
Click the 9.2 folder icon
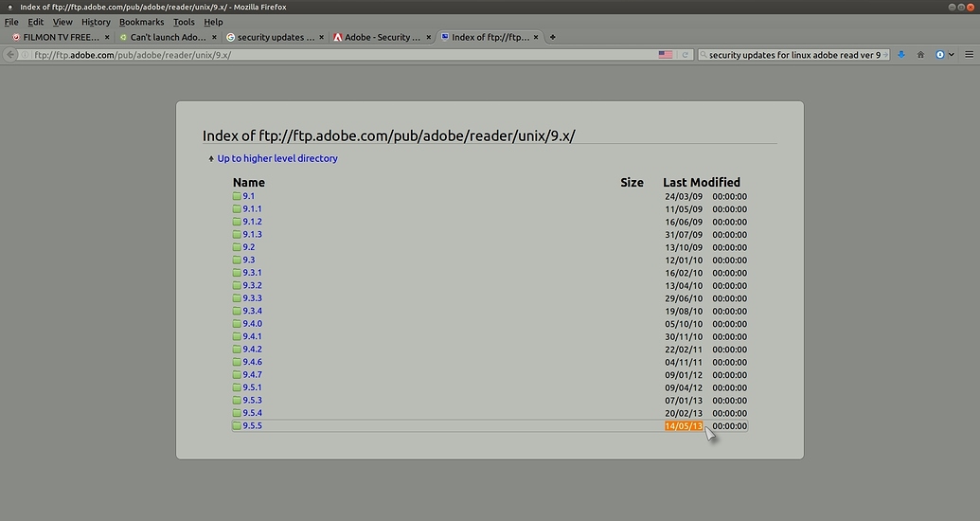[237, 247]
